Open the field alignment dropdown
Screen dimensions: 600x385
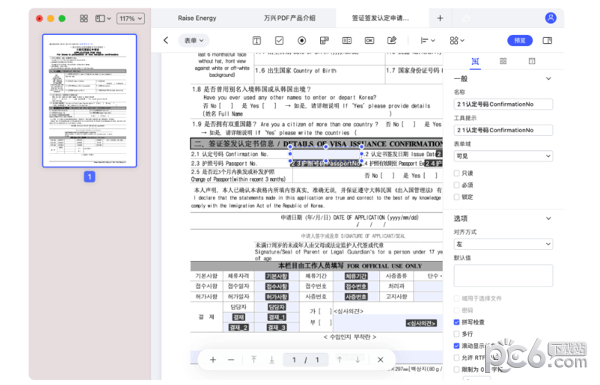coord(427,40)
